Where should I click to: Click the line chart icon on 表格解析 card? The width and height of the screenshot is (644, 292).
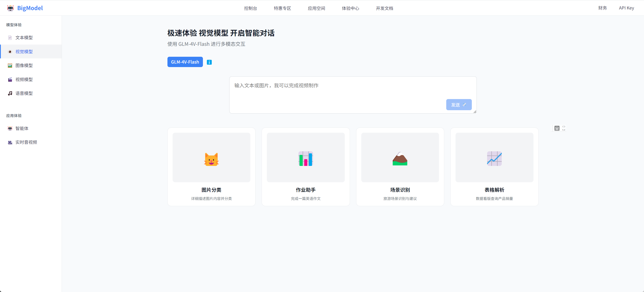494,159
